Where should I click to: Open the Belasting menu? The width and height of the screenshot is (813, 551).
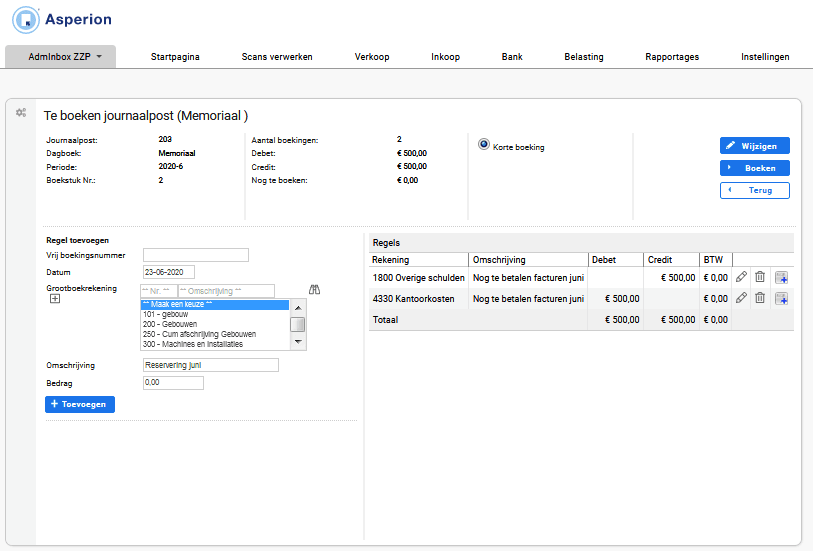coord(584,56)
